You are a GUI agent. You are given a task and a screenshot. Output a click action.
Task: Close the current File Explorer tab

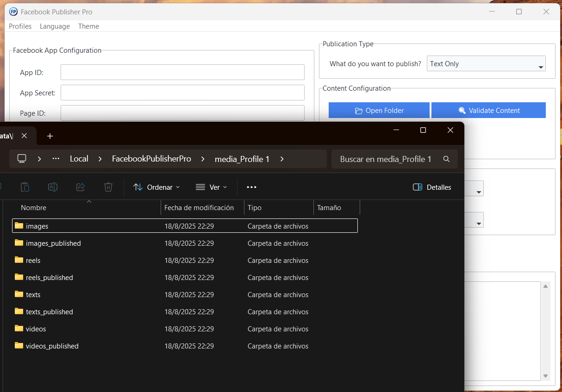point(25,136)
